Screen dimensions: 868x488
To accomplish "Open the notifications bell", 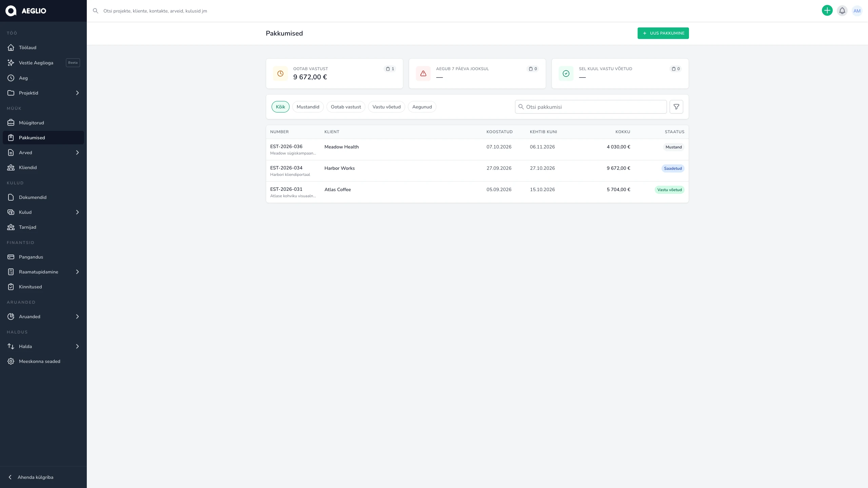I will coord(842,11).
